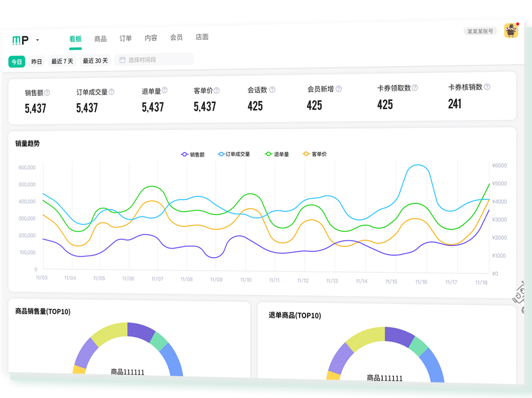Click the help icon beside 卡券领取数
Screen dimensions: 532x398
point(415,88)
